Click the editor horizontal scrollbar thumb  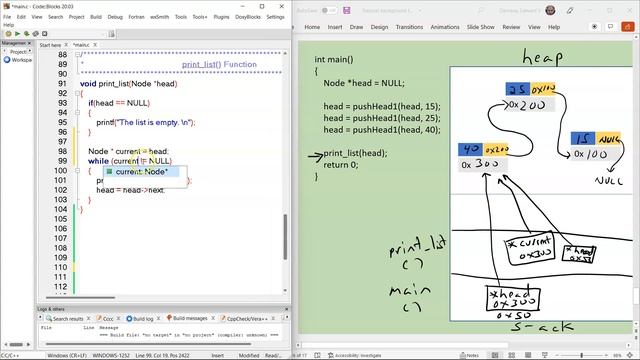(x=80, y=298)
